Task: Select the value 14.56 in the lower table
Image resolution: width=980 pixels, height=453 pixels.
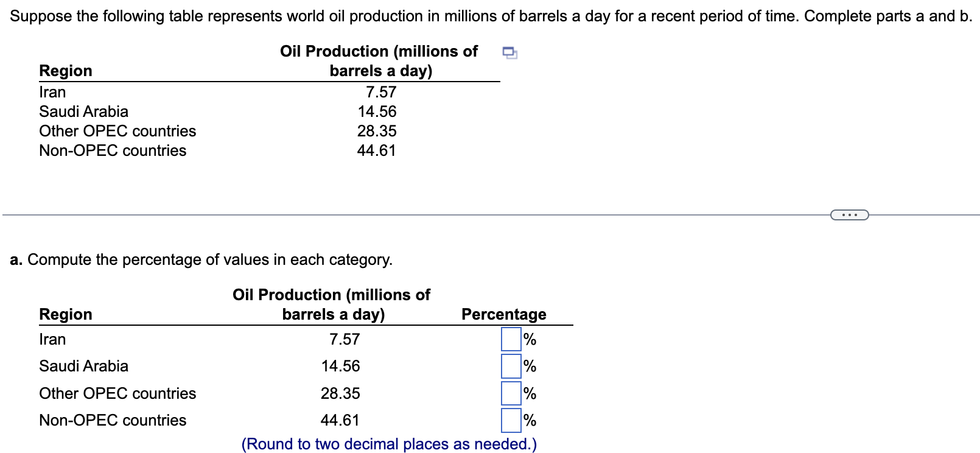Action: (x=340, y=366)
